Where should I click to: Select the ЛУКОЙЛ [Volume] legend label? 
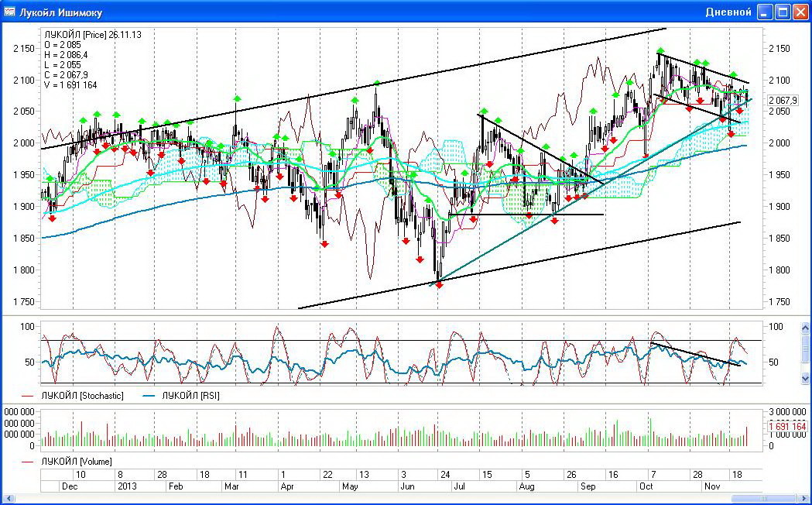[x=76, y=462]
